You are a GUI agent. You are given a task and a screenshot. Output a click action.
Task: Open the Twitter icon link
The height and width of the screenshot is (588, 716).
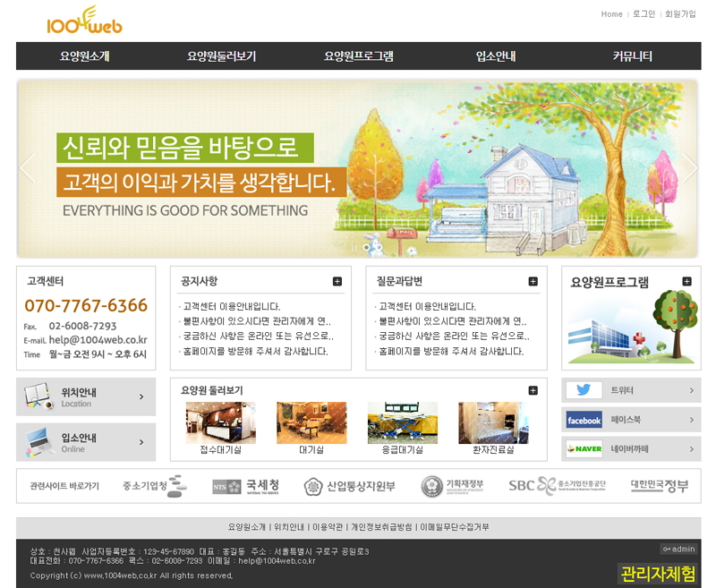(584, 390)
